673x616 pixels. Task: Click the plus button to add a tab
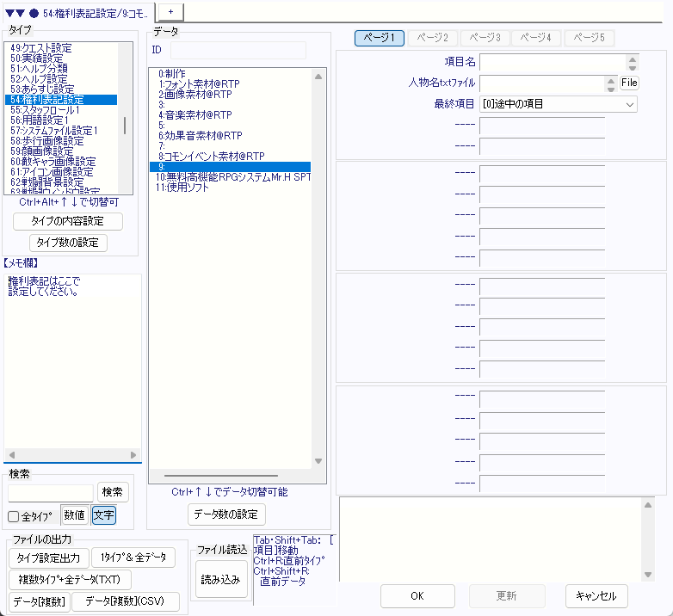(170, 10)
